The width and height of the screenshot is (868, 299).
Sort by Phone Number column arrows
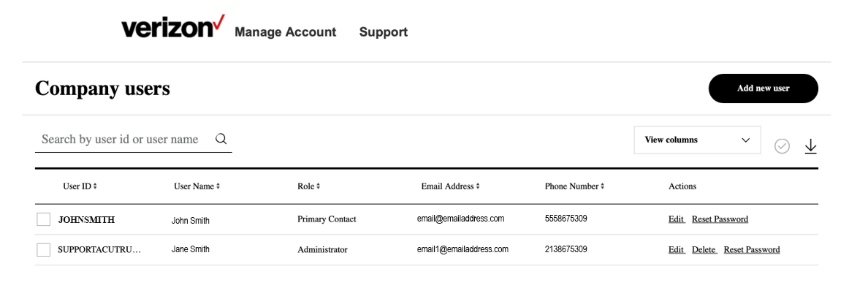click(602, 186)
